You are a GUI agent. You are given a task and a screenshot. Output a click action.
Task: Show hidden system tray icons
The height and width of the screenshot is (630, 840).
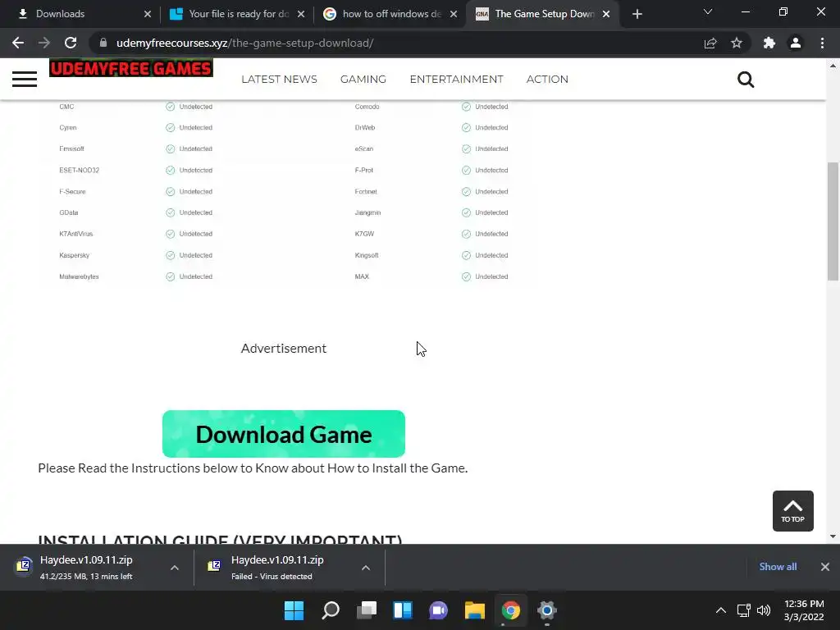coord(721,610)
